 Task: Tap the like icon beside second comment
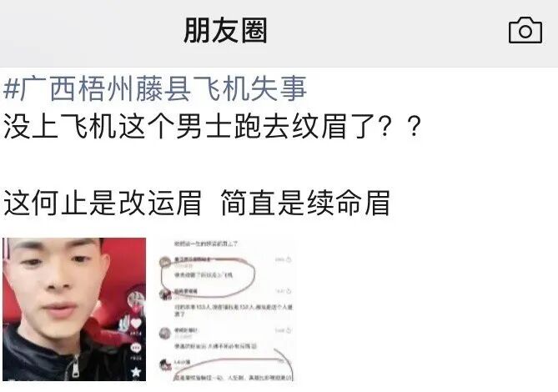(x=289, y=291)
